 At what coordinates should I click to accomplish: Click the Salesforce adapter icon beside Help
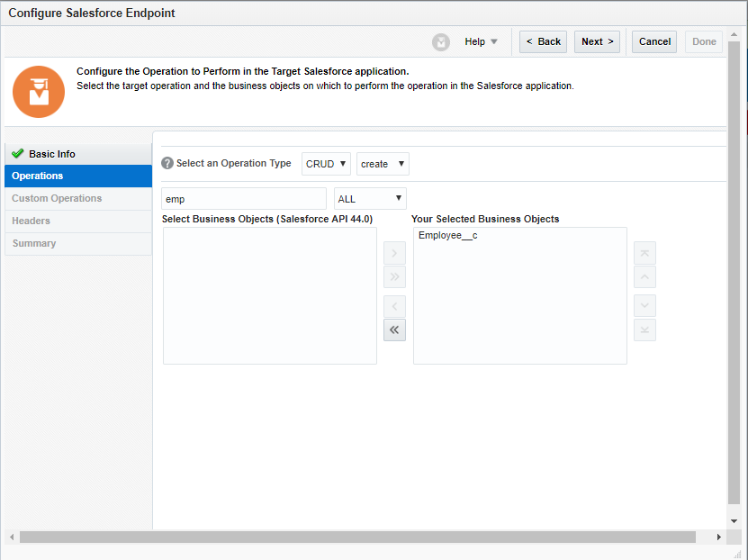coord(441,42)
